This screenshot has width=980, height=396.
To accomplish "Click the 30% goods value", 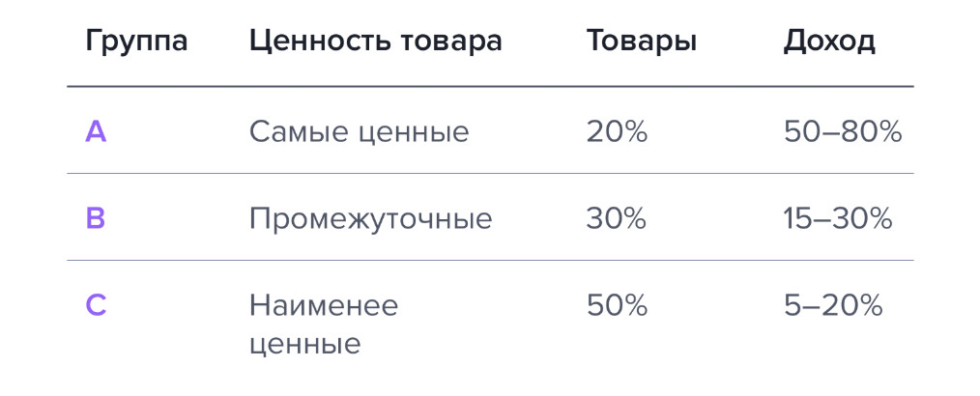I will [x=616, y=218].
